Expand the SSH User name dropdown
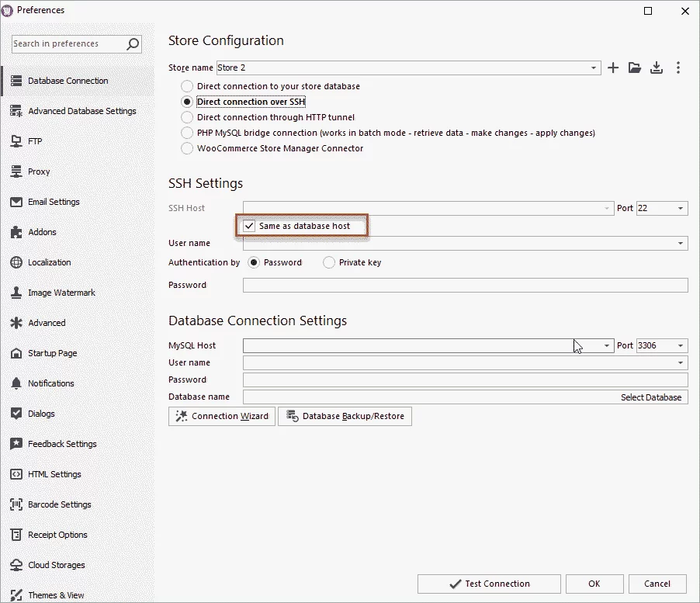Screen dimensions: 700x603 pos(681,244)
